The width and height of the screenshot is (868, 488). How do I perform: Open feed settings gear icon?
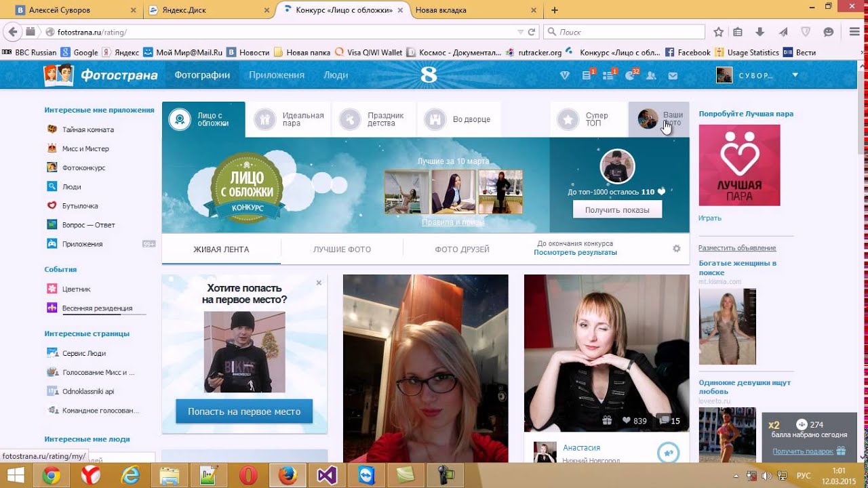point(676,249)
